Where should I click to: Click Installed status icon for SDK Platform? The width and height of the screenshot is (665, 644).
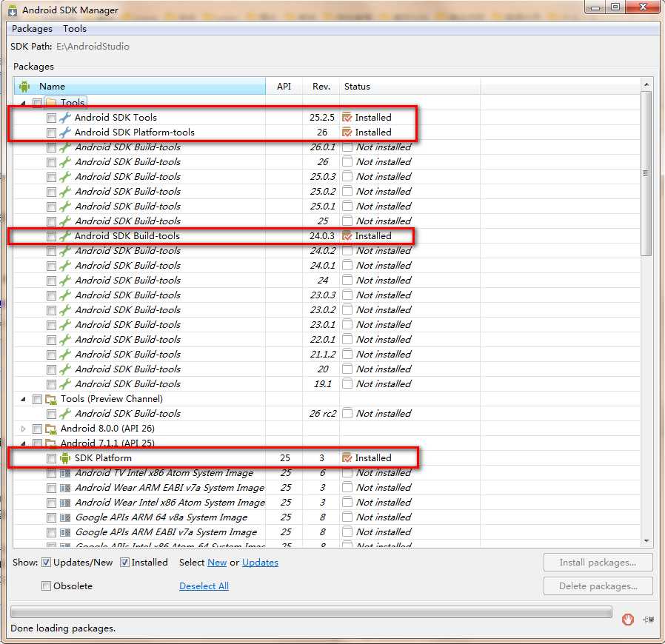pos(347,458)
